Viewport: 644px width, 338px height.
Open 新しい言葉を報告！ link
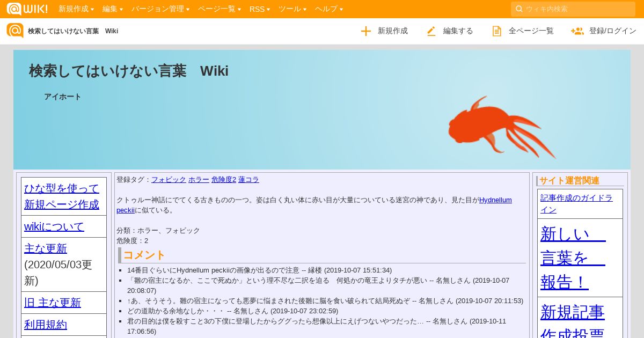[x=573, y=258]
